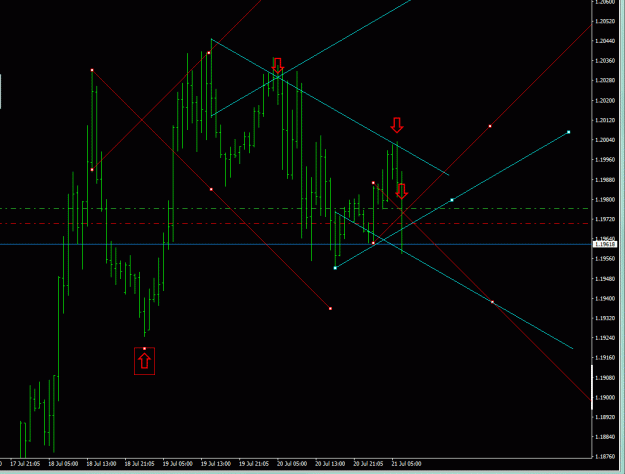This screenshot has height=474, width=625.
Task: Select the 1.20040 price label
Action: [605, 140]
